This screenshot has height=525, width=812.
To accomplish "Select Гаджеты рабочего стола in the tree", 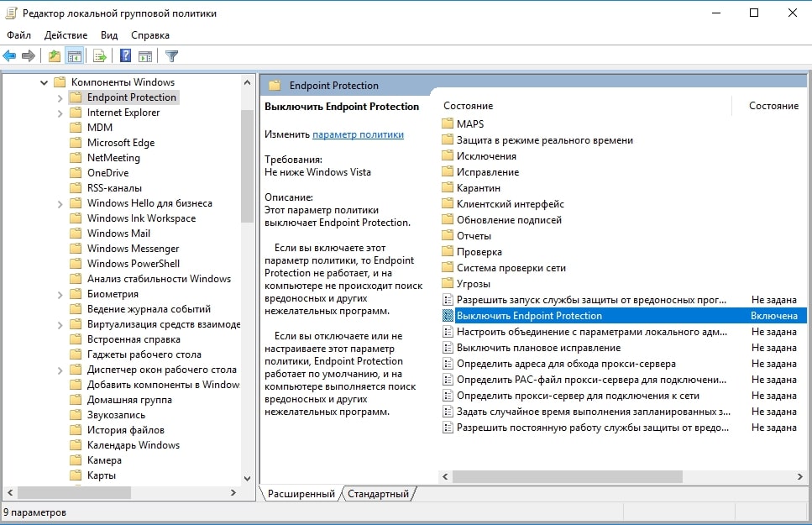I will click(x=144, y=354).
